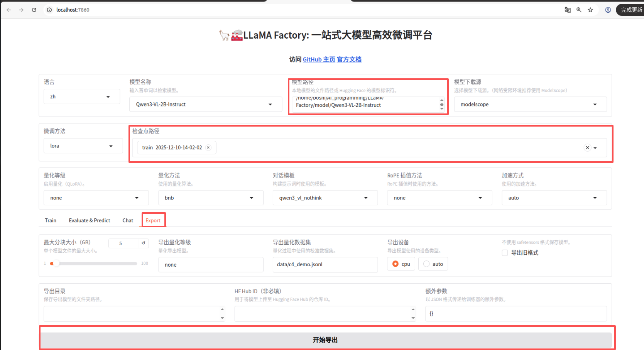Enable the 导出旧格式 checkbox
The width and height of the screenshot is (644, 350).
coord(505,253)
